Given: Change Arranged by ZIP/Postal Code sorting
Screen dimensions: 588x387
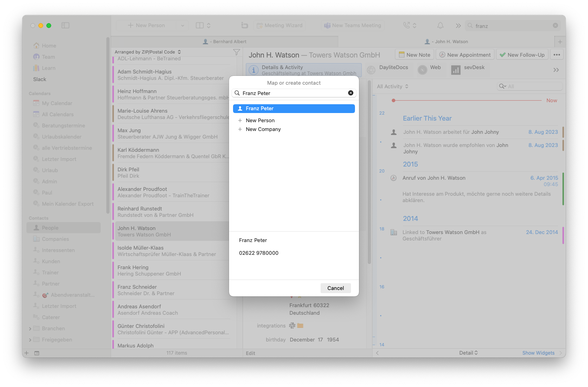Looking at the screenshot, I should click(x=148, y=52).
